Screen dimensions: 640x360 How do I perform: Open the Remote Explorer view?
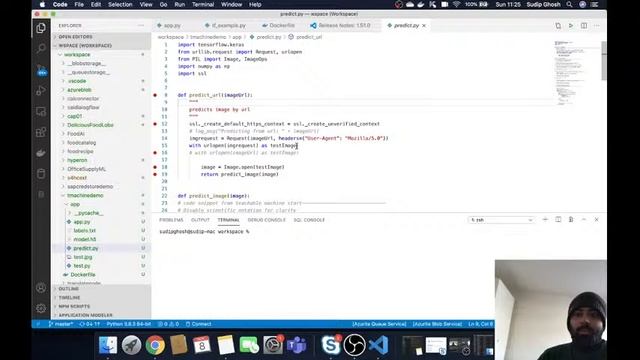[41, 111]
